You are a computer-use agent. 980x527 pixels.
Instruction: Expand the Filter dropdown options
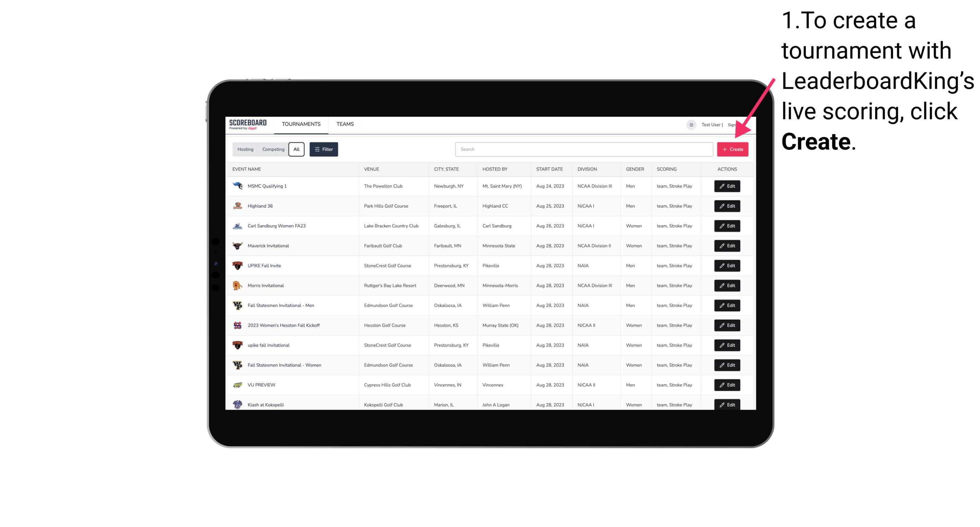pyautogui.click(x=323, y=149)
